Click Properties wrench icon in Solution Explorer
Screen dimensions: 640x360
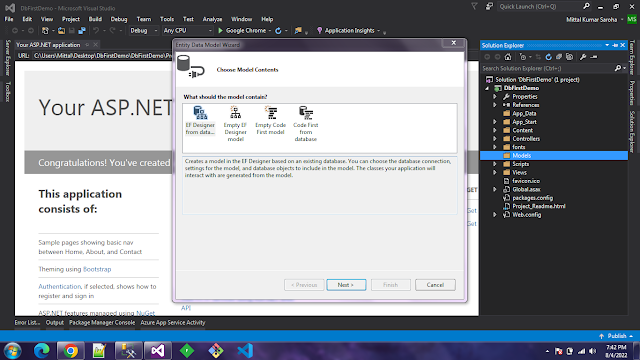click(x=583, y=57)
